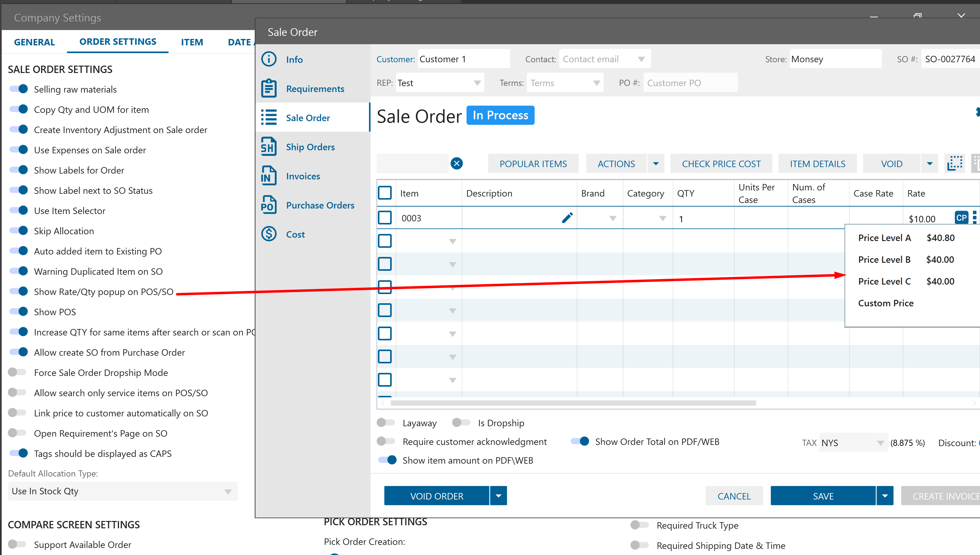Open the Purchase Orders icon

point(269,205)
